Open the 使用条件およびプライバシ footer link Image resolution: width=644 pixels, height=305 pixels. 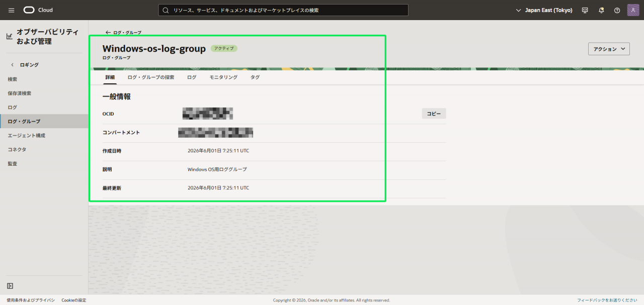[x=31, y=300]
